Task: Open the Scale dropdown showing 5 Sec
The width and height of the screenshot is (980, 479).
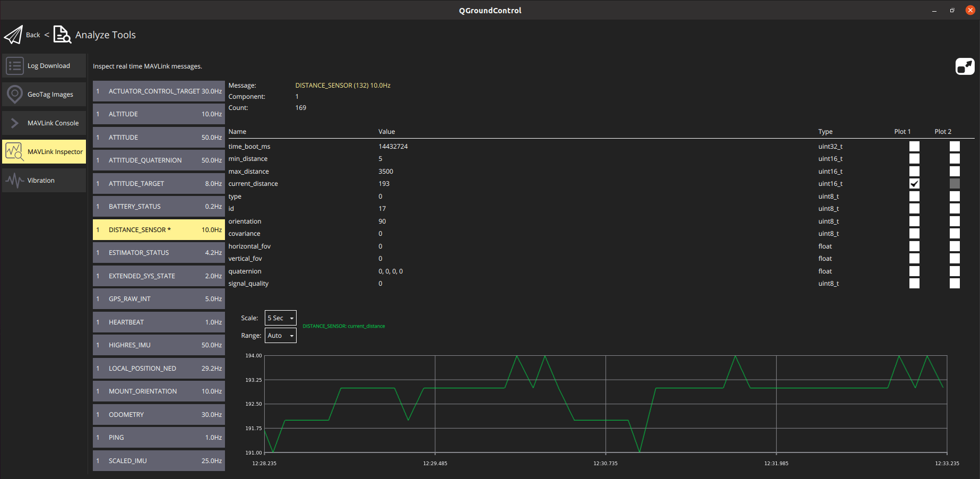Action: tap(281, 318)
